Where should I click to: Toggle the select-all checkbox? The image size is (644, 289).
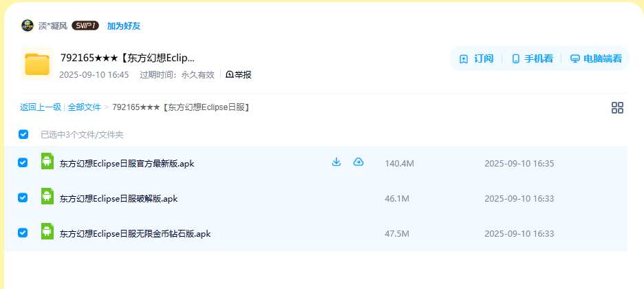23,134
